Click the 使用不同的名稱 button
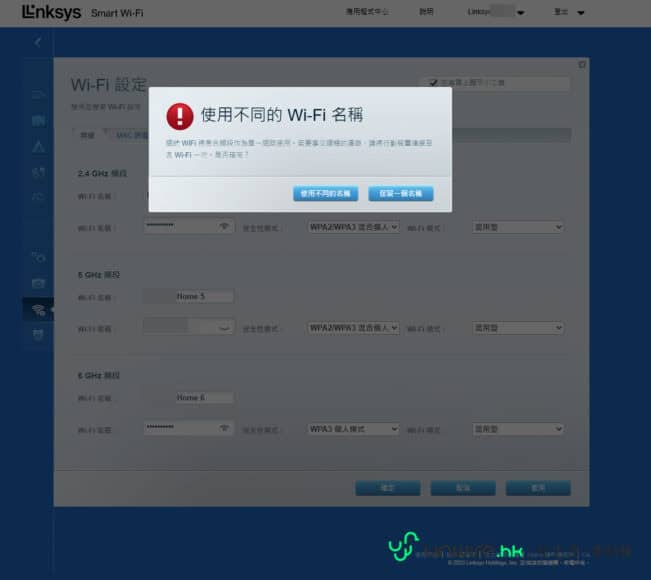The image size is (651, 580). point(326,193)
